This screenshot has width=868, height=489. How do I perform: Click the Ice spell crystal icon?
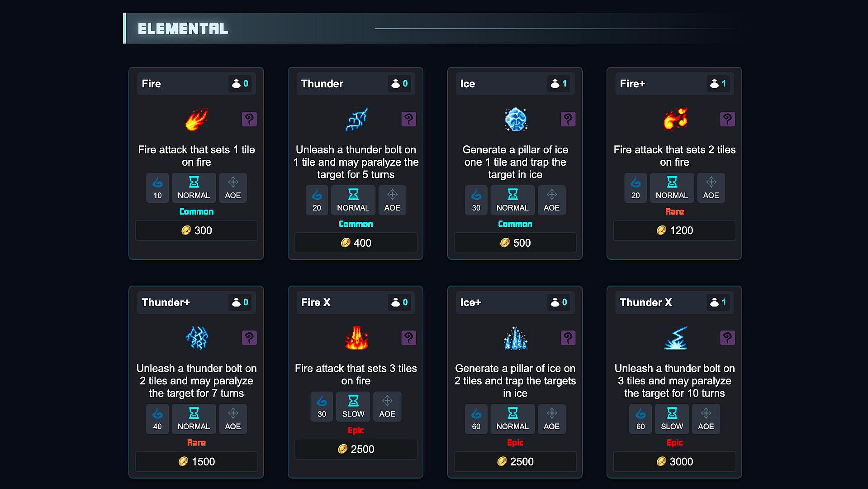515,120
